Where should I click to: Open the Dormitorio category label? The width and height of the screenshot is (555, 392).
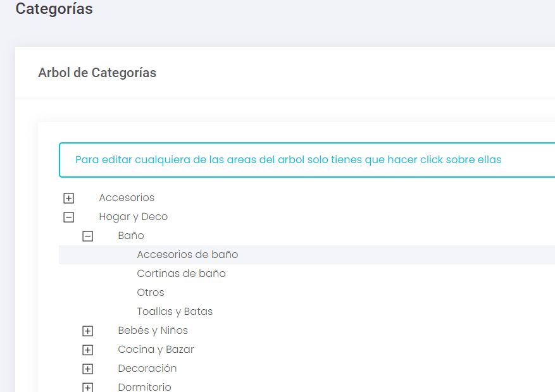click(x=145, y=387)
